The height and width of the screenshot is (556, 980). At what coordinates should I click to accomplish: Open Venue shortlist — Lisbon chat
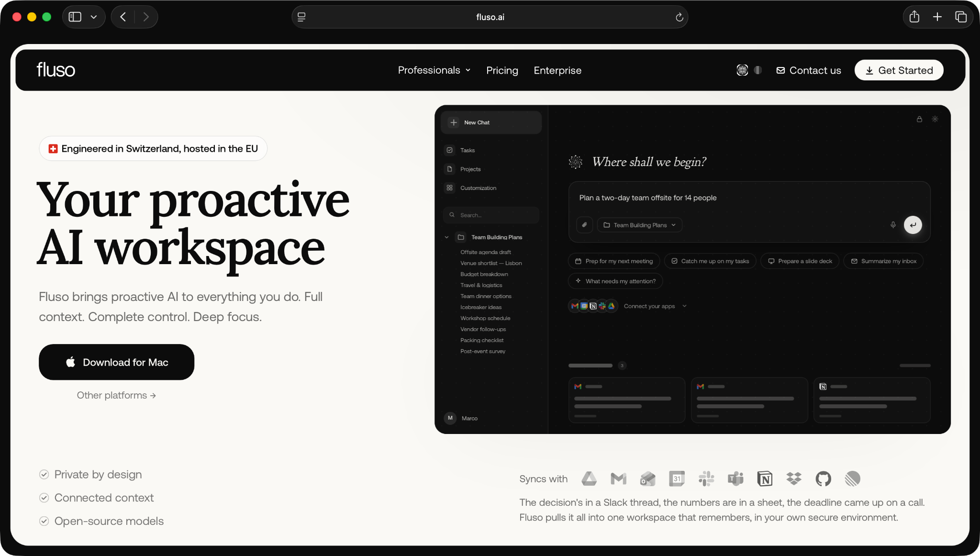tap(491, 263)
